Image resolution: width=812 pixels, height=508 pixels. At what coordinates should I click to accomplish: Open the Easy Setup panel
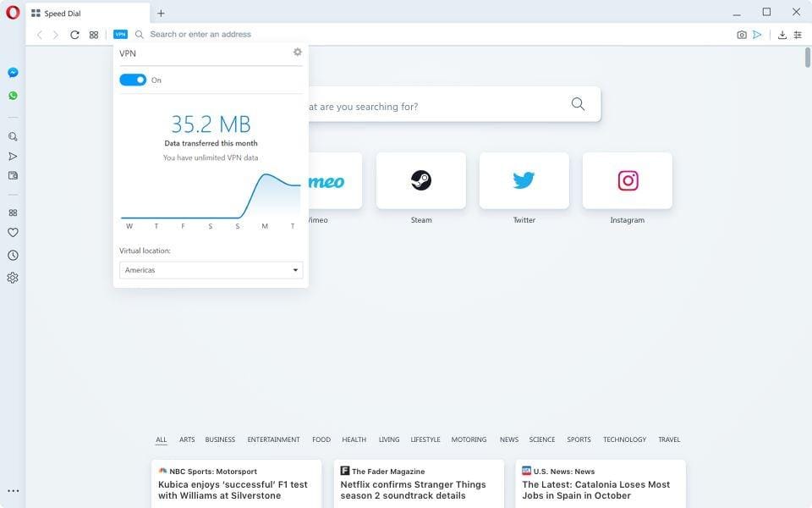click(797, 34)
